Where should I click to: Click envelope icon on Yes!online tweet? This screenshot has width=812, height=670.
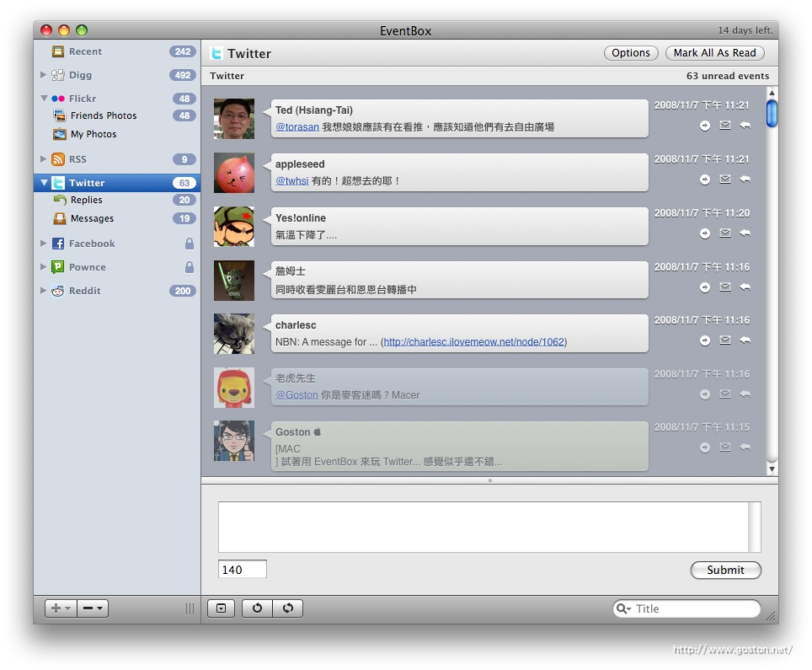[x=725, y=233]
